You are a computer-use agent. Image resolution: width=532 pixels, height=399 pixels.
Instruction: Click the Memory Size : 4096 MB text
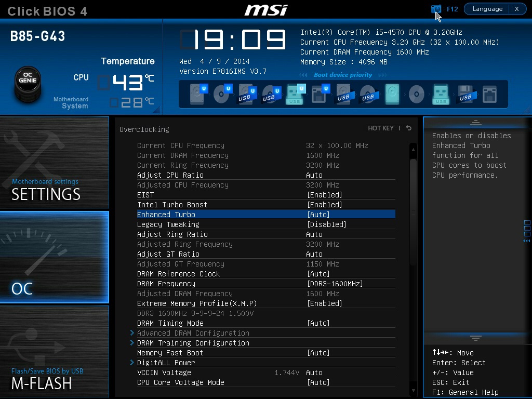pyautogui.click(x=344, y=62)
